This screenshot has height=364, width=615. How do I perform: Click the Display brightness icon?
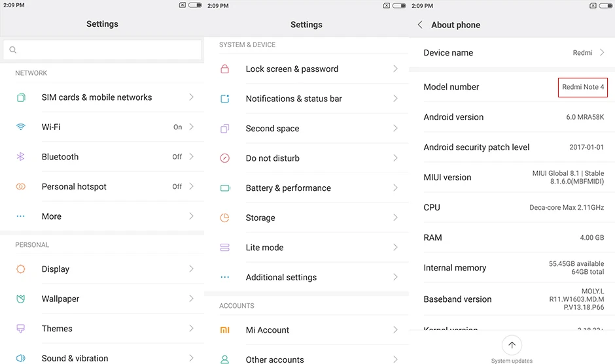tap(21, 269)
